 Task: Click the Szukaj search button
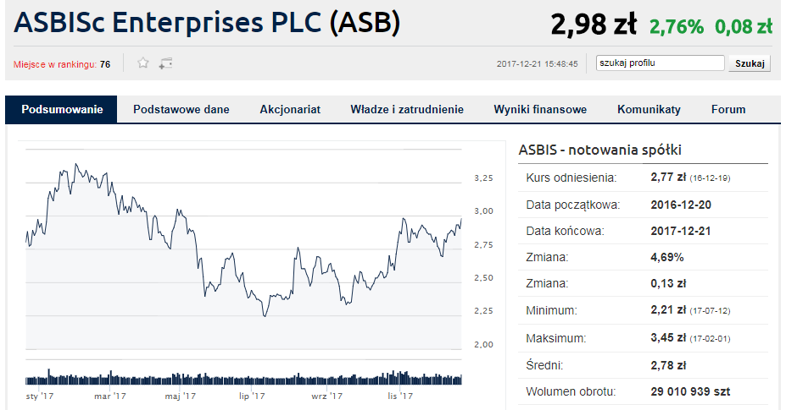[749, 63]
